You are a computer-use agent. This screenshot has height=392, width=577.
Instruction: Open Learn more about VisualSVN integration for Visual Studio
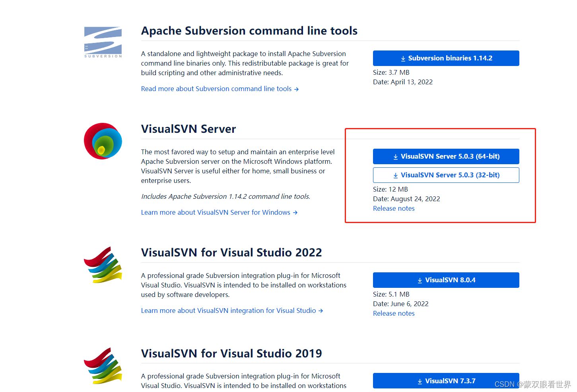click(232, 310)
